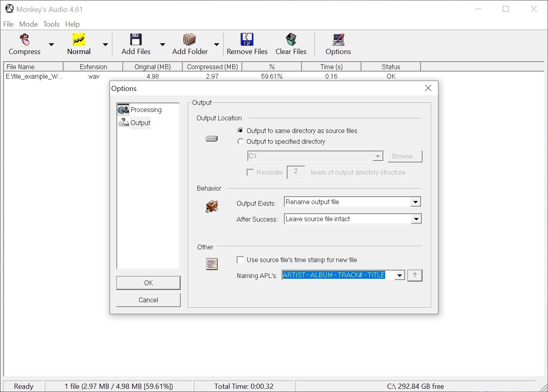Click the Normal compression level icon
Image resolution: width=548 pixels, height=392 pixels.
[79, 40]
